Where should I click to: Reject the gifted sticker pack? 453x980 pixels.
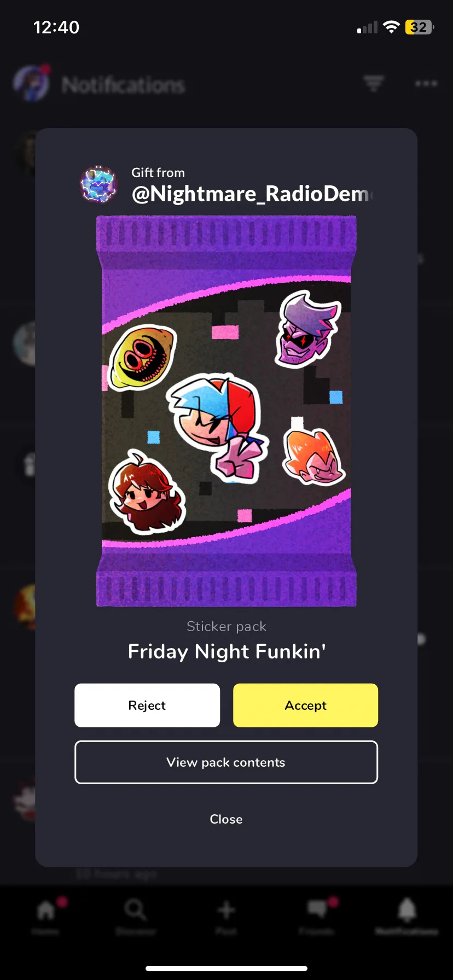[x=147, y=705]
